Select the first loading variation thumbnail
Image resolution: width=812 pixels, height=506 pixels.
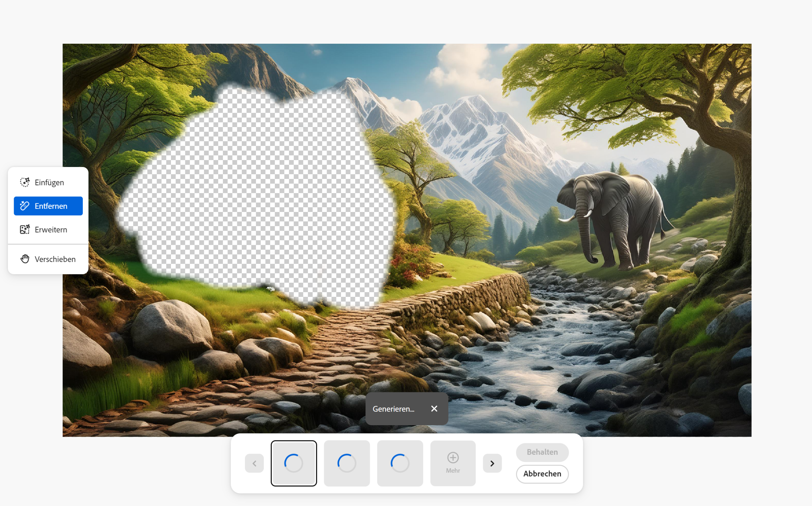point(294,463)
